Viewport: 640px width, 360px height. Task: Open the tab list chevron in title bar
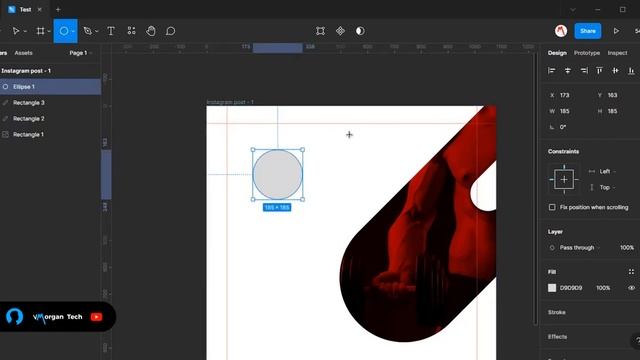573,9
